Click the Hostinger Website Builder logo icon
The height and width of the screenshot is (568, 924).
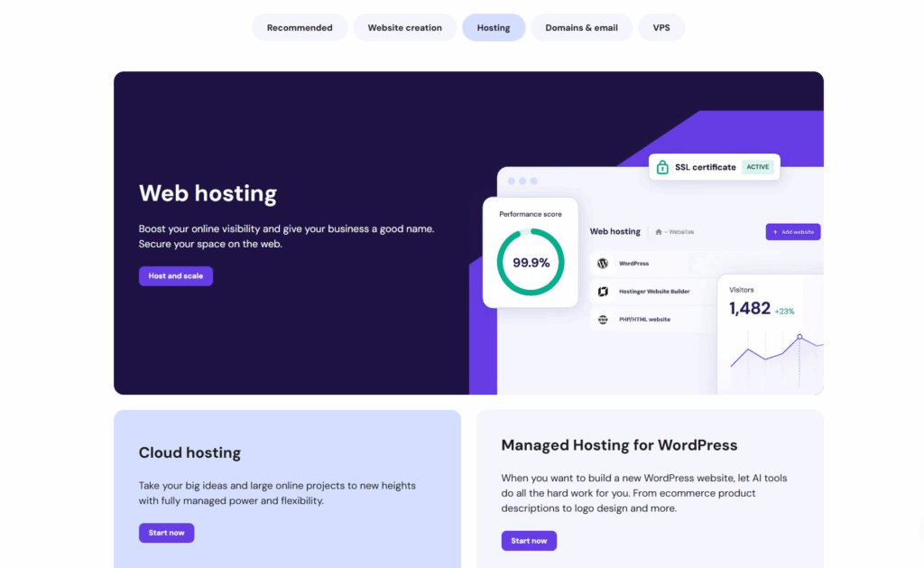click(603, 292)
